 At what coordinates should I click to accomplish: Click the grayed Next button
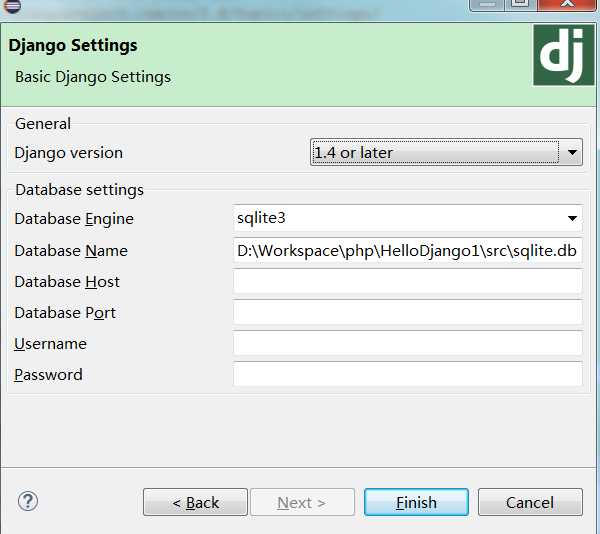point(302,502)
